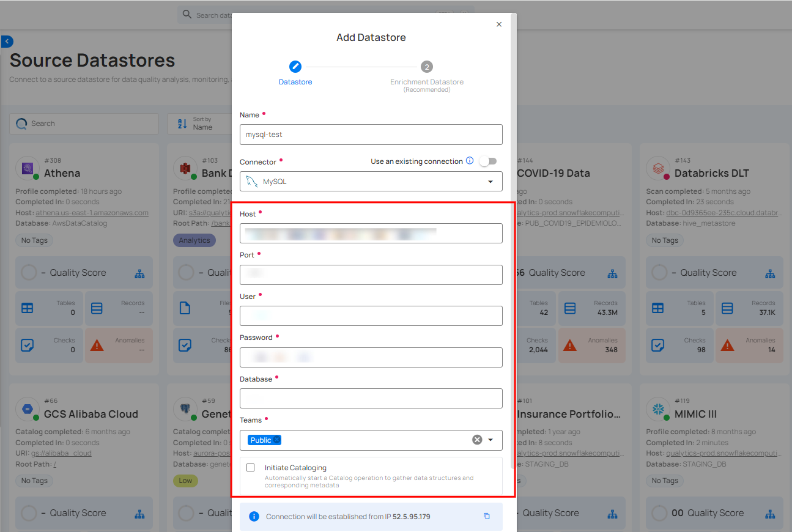Collapse the sidebar with blue arrow button
The width and height of the screenshot is (792, 532).
[7, 42]
